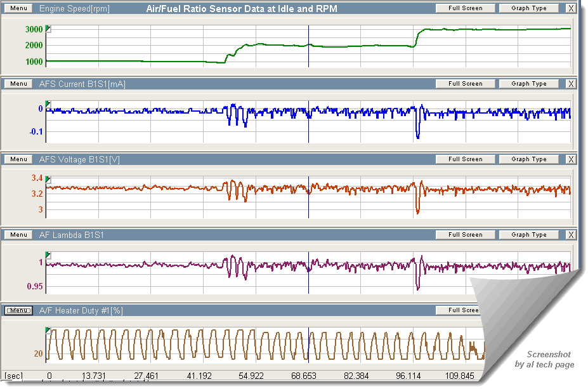Viewport: 588px width, 389px height.
Task: Click green marker icon in Engine Speed graph
Action: click(x=49, y=29)
